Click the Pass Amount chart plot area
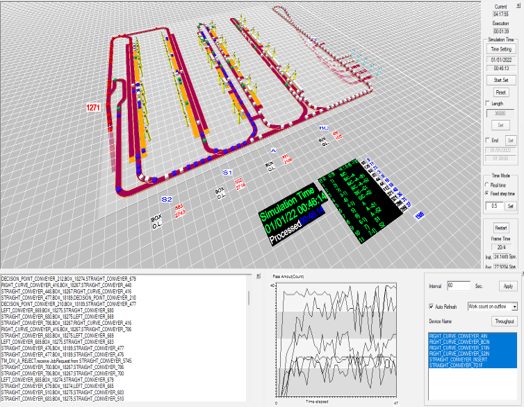 tap(336, 340)
